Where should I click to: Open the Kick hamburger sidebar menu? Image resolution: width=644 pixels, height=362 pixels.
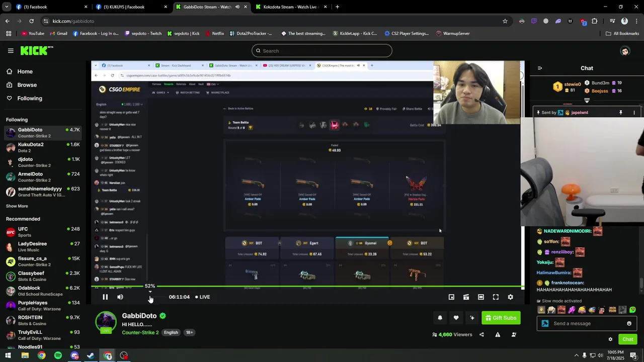pyautogui.click(x=11, y=51)
